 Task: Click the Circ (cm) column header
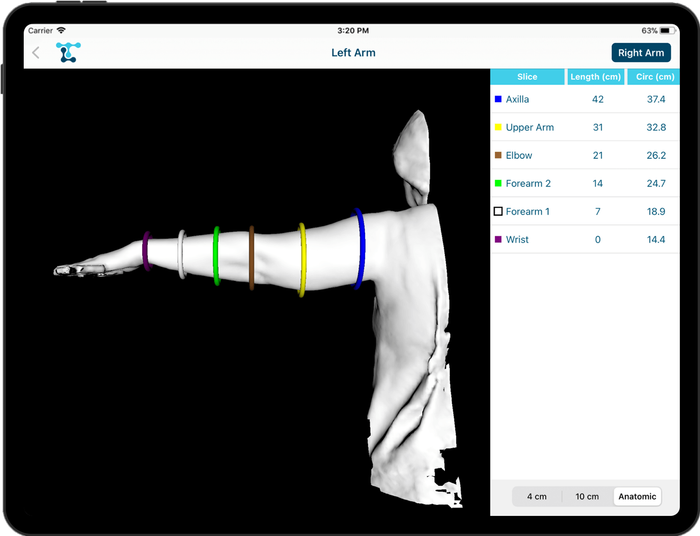coord(654,77)
